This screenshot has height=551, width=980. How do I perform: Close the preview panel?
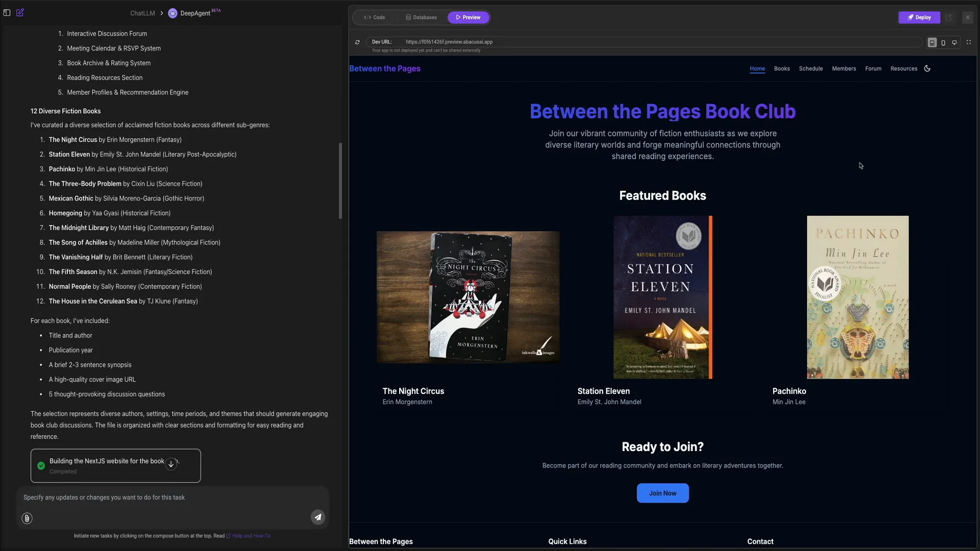tap(967, 17)
